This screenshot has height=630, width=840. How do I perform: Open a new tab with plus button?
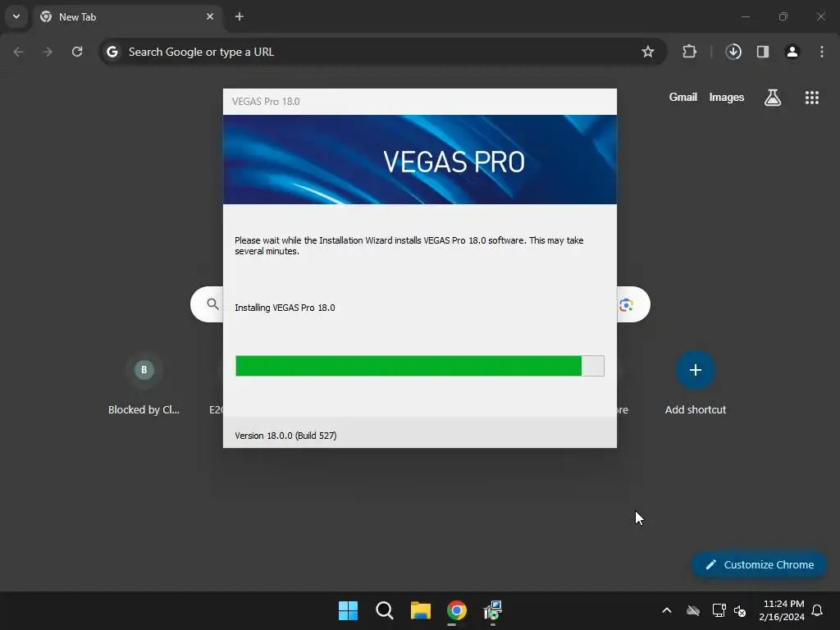tap(240, 16)
